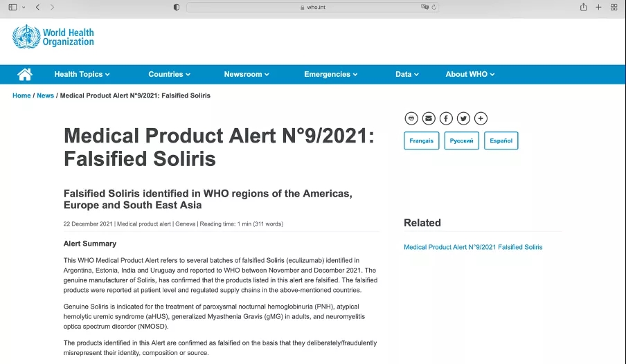Print page using the printer share icon
Image resolution: width=626 pixels, height=364 pixels.
(411, 118)
